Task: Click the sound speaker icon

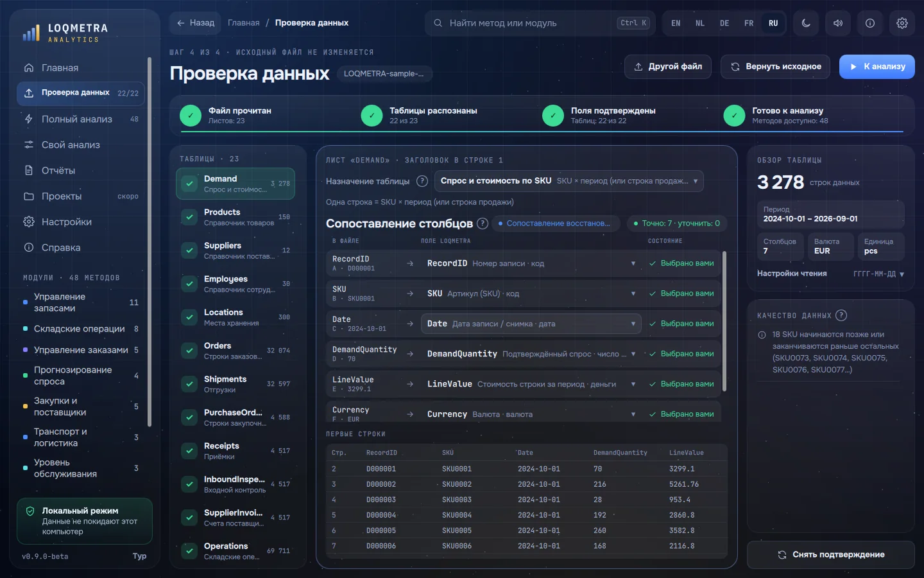Action: tap(838, 23)
